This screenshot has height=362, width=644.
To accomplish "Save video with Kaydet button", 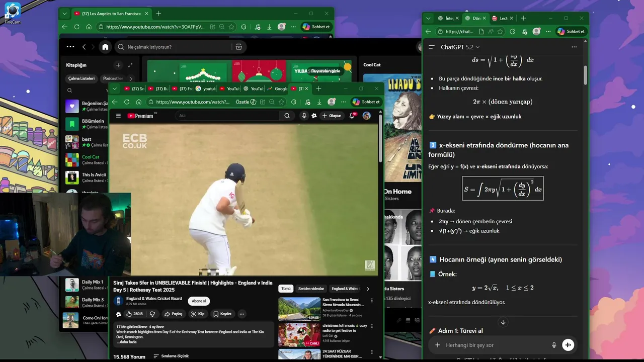I will [222, 314].
